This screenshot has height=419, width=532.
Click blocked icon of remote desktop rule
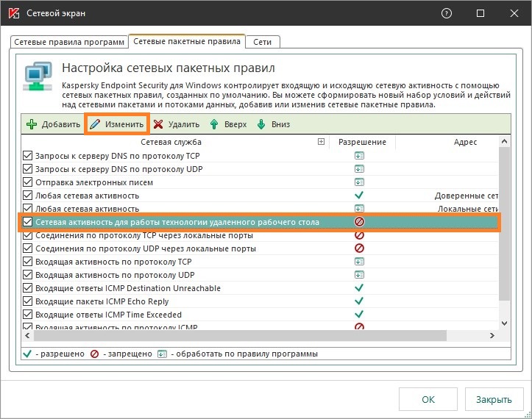pyautogui.click(x=359, y=222)
